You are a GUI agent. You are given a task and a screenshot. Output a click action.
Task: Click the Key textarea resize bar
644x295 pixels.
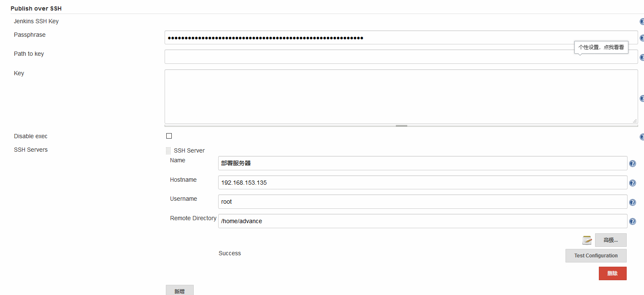401,126
